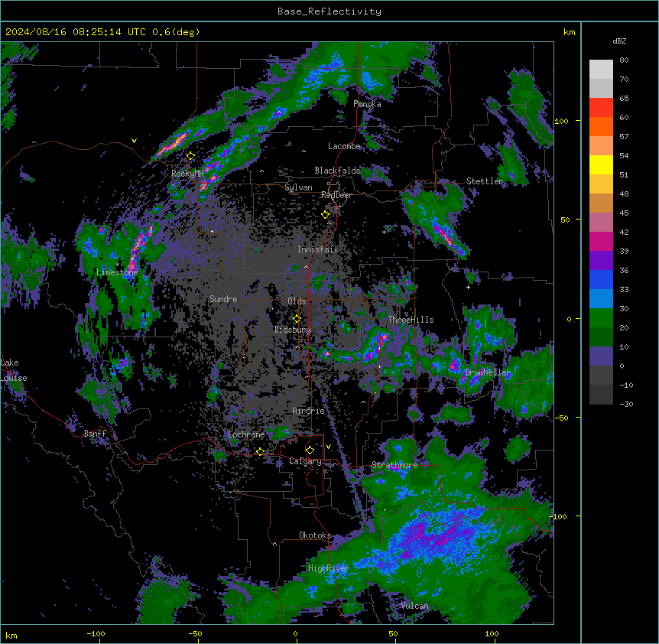
Task: Click the Sylvan city label
Action: [x=298, y=187]
